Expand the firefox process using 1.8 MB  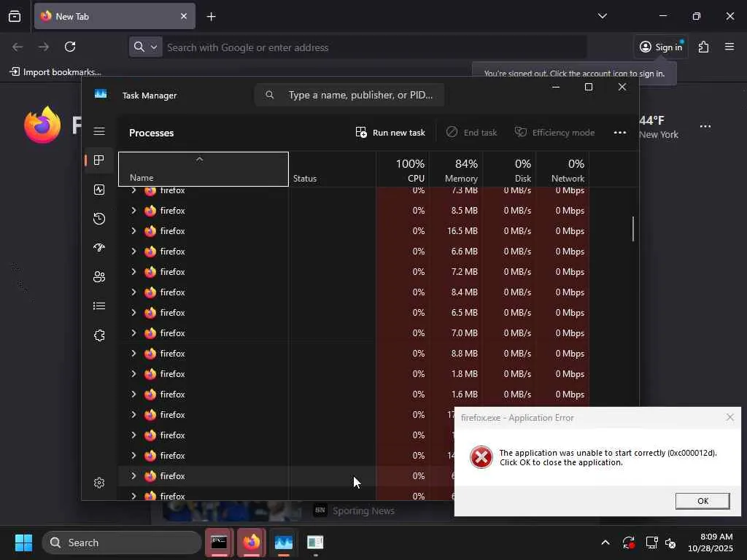(x=134, y=374)
